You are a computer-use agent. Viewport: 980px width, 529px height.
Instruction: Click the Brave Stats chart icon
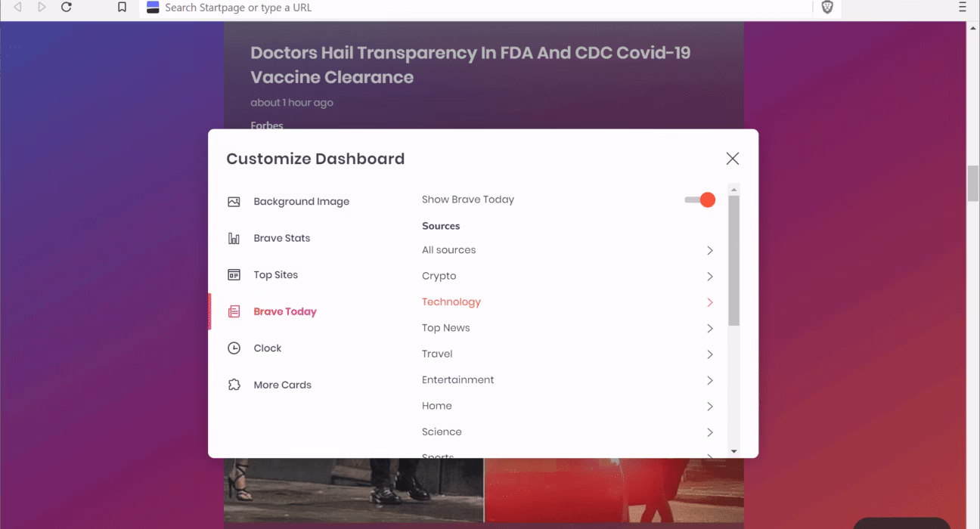point(234,239)
